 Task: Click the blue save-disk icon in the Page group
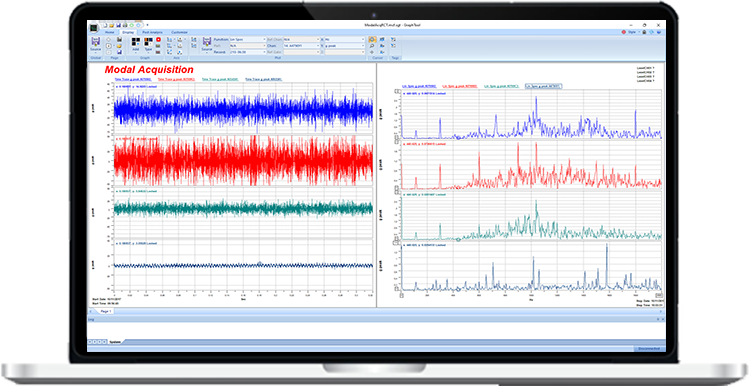pyautogui.click(x=119, y=52)
